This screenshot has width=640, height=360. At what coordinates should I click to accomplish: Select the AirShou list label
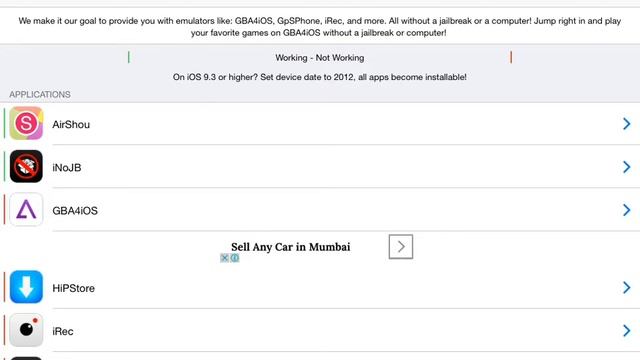[x=71, y=124]
